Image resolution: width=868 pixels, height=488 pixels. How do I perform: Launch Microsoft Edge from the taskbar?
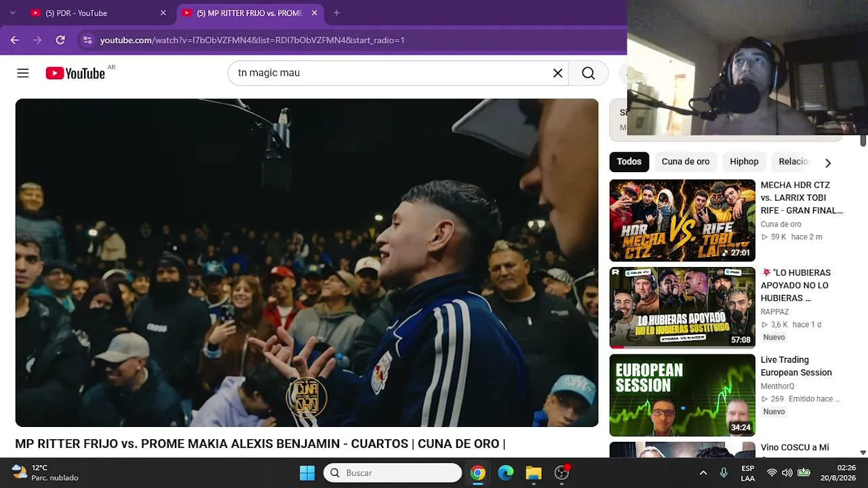tap(506, 472)
